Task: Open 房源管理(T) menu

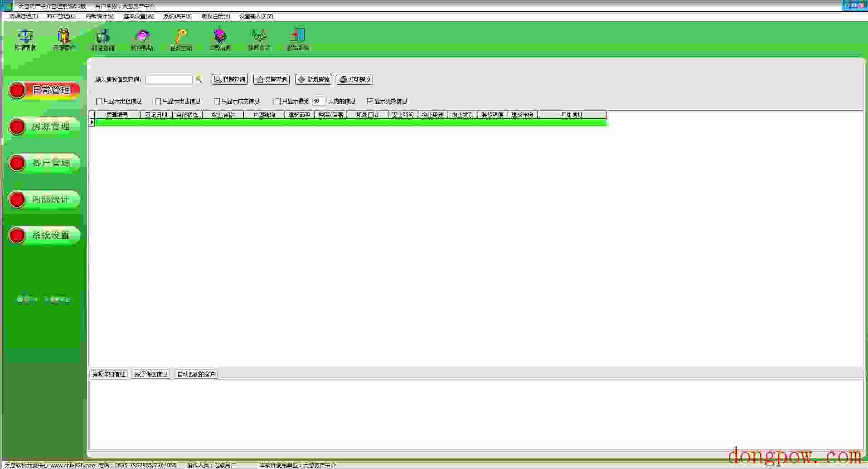Action: pyautogui.click(x=24, y=16)
